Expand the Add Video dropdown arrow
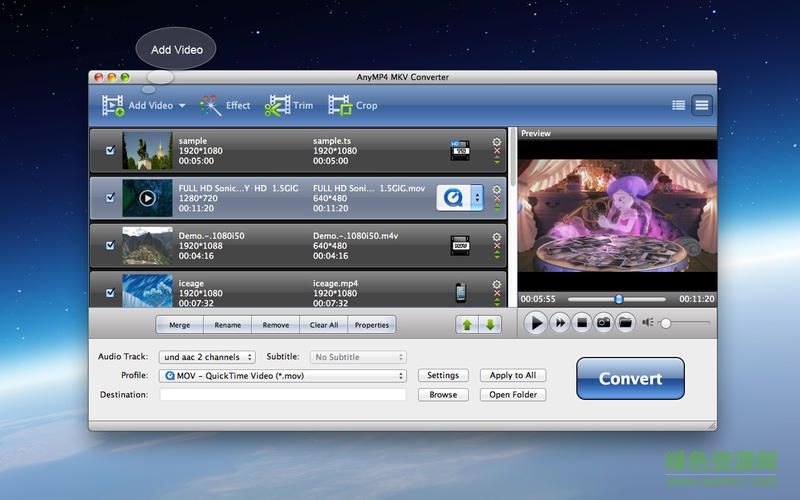The height and width of the screenshot is (500, 800). pos(182,106)
